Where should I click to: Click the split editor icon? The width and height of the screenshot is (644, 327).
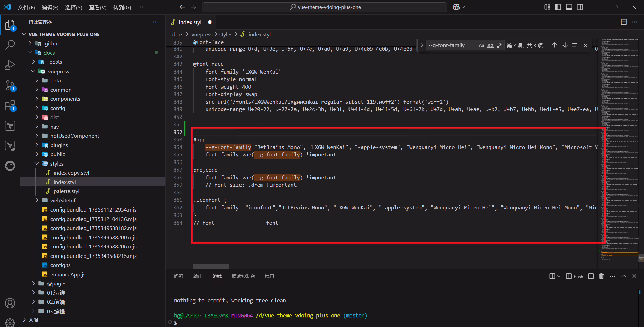624,22
